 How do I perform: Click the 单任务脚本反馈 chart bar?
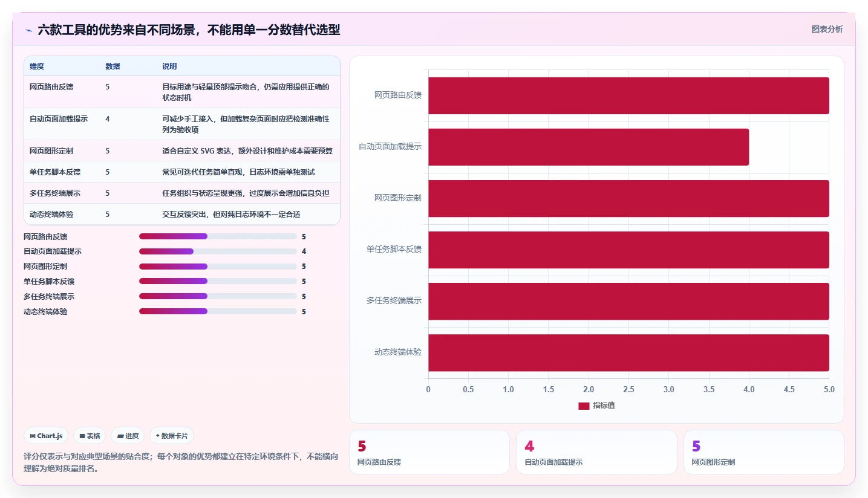628,250
